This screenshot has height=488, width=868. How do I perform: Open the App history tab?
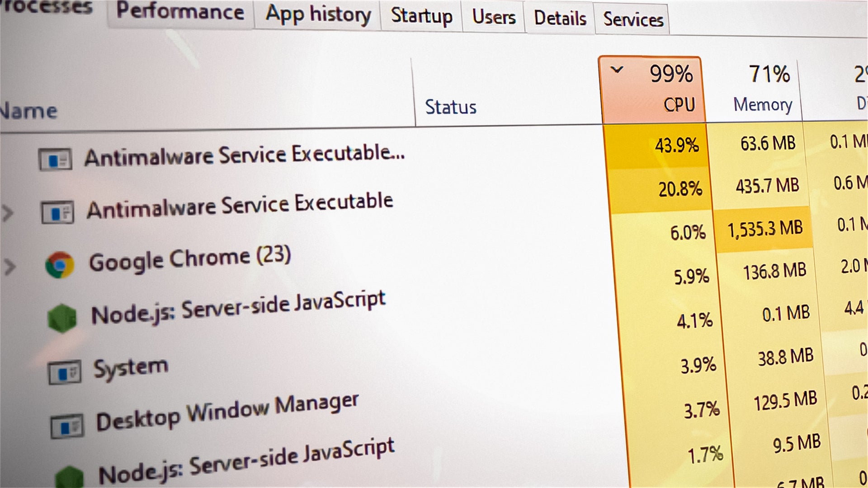point(318,14)
